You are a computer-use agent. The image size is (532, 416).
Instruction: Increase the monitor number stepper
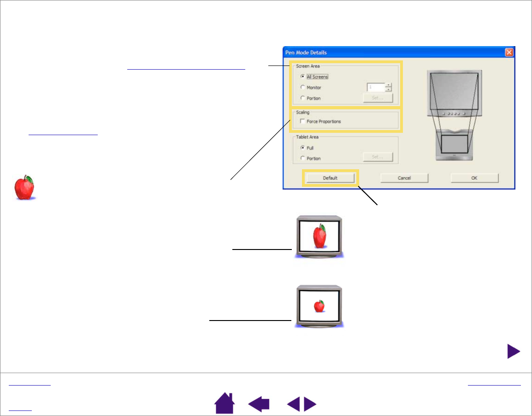[x=389, y=85]
